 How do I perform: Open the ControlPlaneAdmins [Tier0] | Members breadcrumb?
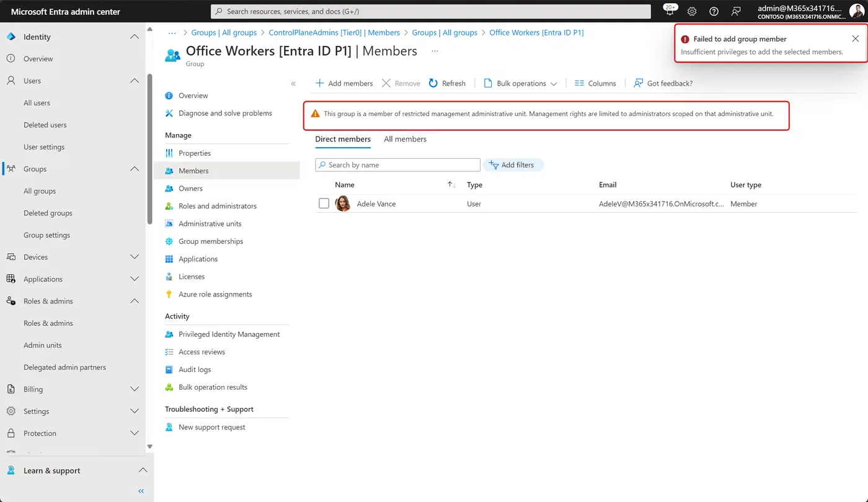[x=334, y=32]
